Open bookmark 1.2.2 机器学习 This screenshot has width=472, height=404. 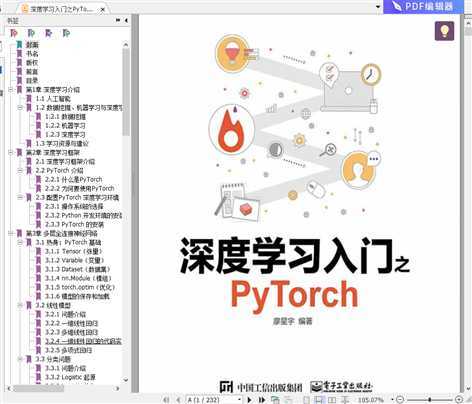tap(65, 126)
